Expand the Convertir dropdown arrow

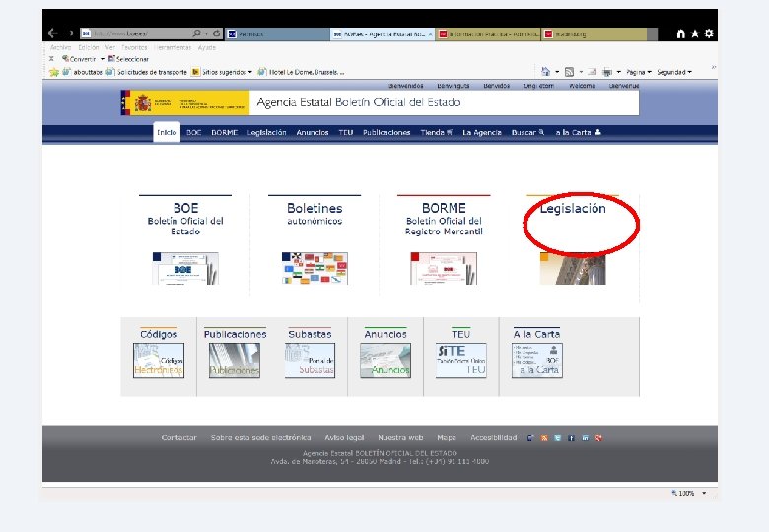pos(103,59)
